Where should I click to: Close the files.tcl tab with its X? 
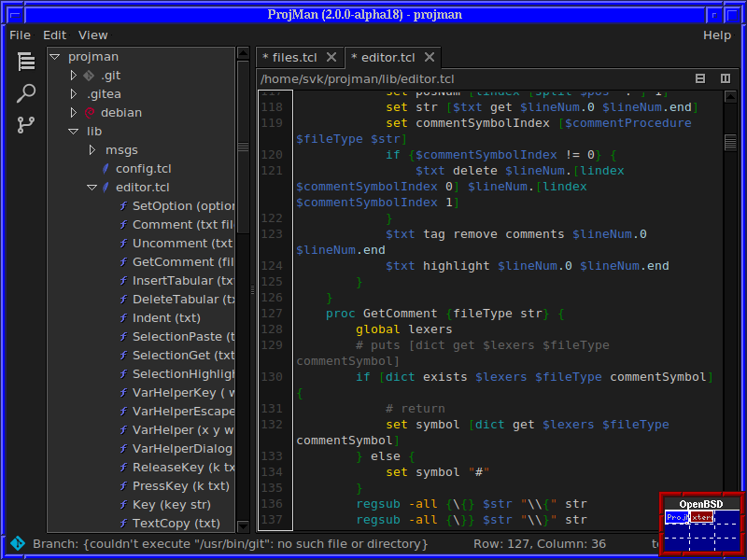pos(331,56)
